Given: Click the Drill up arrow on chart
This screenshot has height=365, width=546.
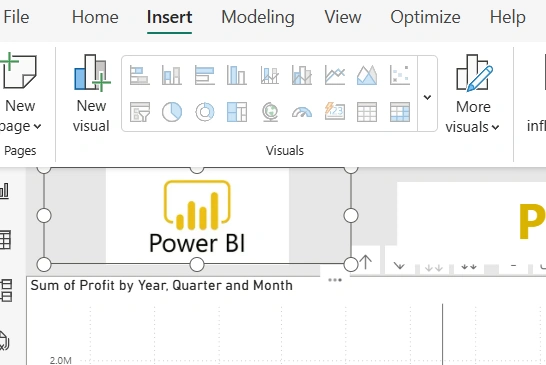Looking at the screenshot, I should pos(365,262).
